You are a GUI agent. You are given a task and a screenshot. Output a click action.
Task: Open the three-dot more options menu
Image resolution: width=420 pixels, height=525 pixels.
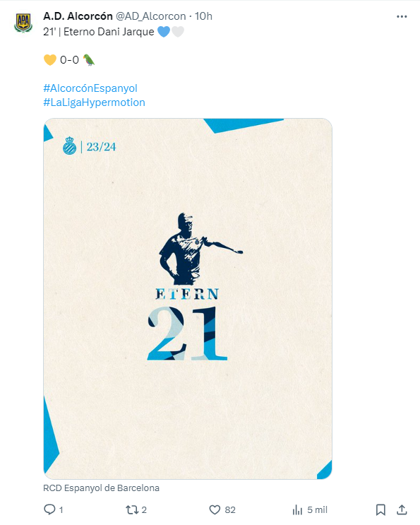pos(402,16)
